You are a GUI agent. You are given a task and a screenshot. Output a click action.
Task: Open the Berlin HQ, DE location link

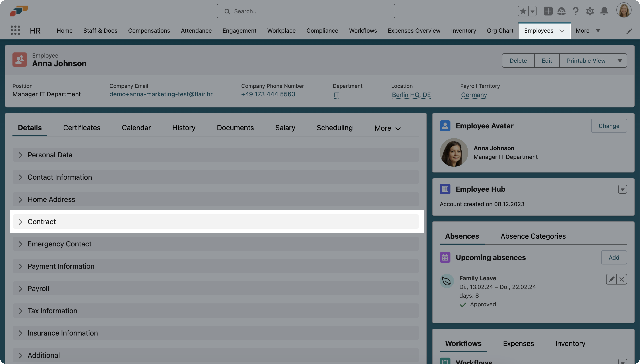[411, 95]
